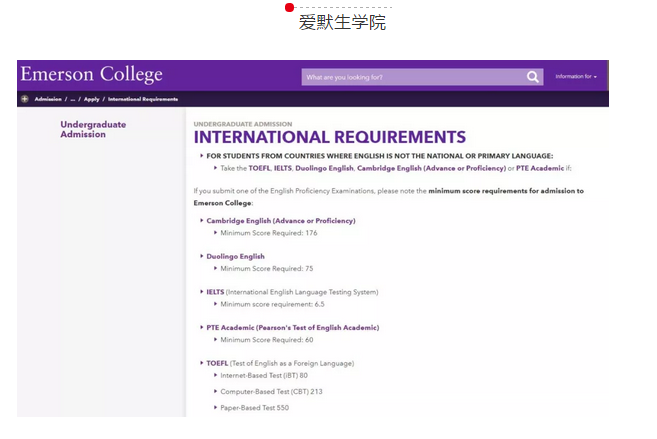Click text 'Minimum Score Required: 75'

pyautogui.click(x=266, y=269)
